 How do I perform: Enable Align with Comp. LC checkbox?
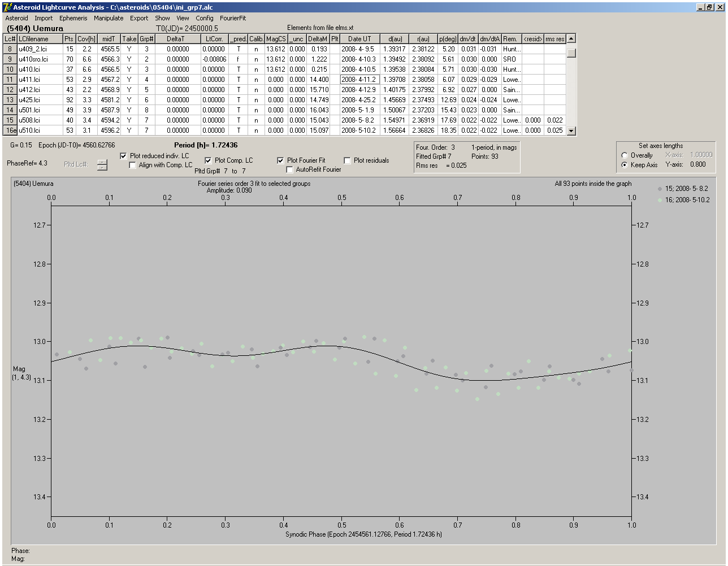pyautogui.click(x=133, y=165)
